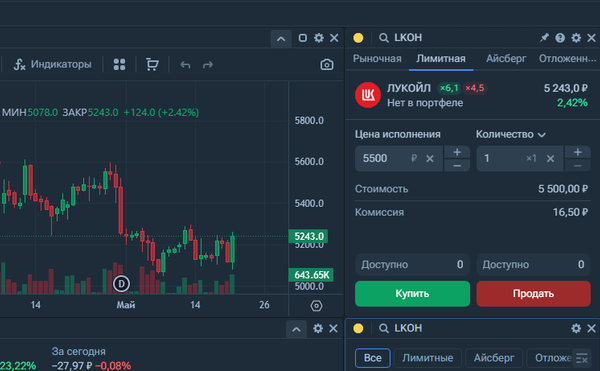
Task: Click the cancel-all orders list icon
Action: (582, 358)
